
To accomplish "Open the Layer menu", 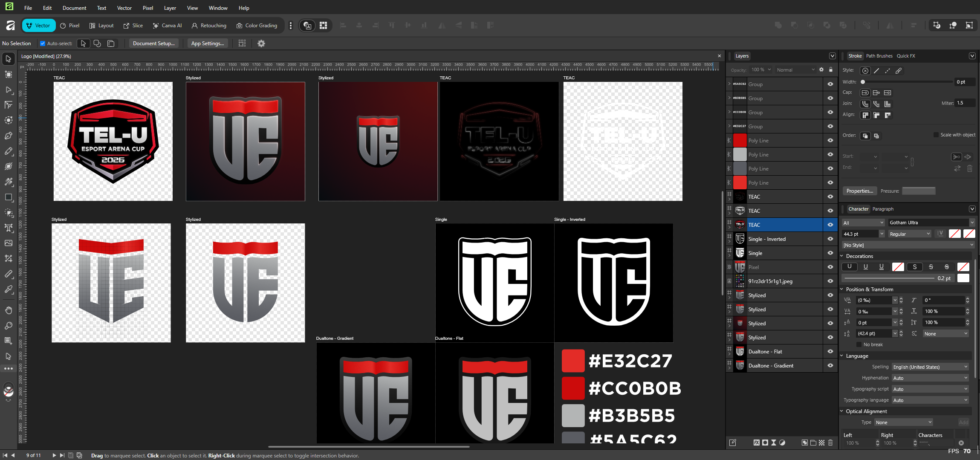I will tap(170, 8).
